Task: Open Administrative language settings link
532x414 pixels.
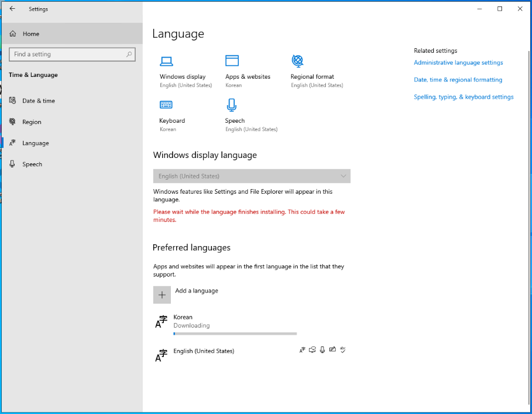Action: pos(459,62)
